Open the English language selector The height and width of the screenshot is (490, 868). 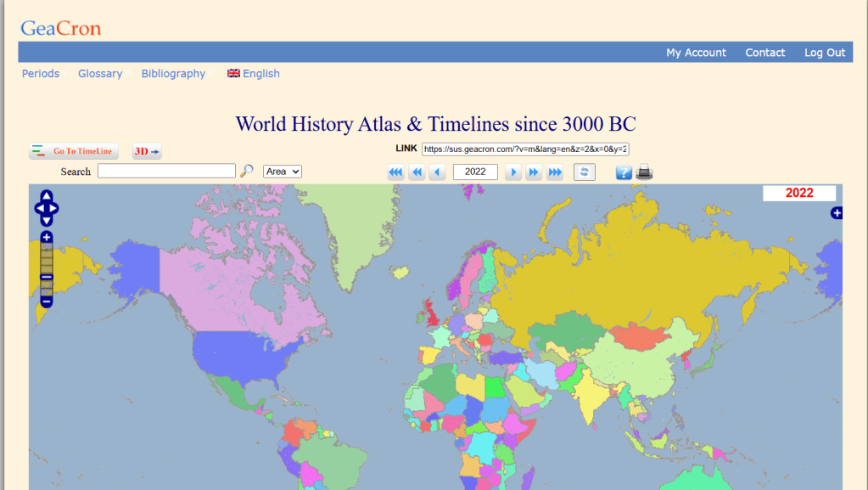click(x=254, y=74)
